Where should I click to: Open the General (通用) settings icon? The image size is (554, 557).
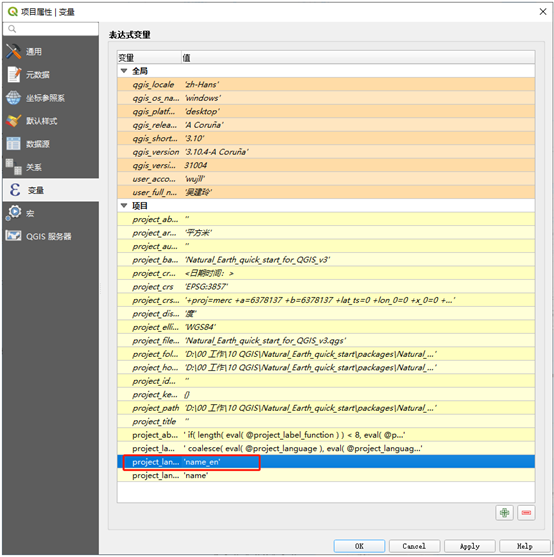(13, 52)
